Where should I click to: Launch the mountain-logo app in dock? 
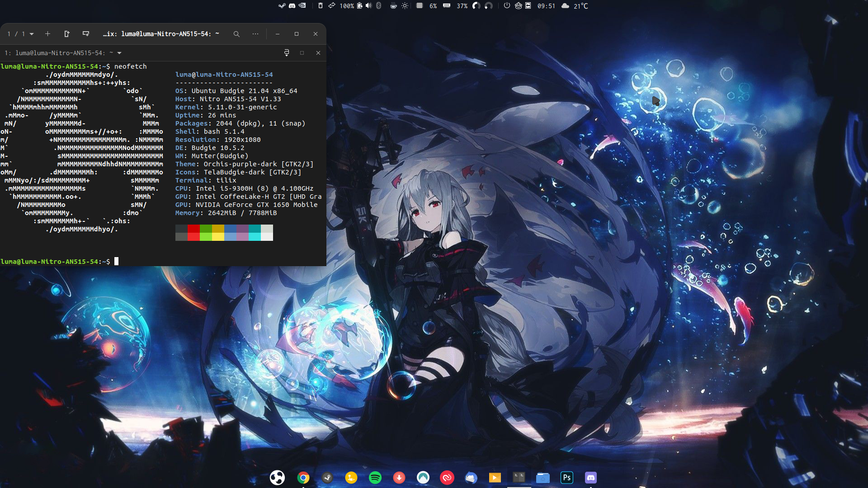423,478
